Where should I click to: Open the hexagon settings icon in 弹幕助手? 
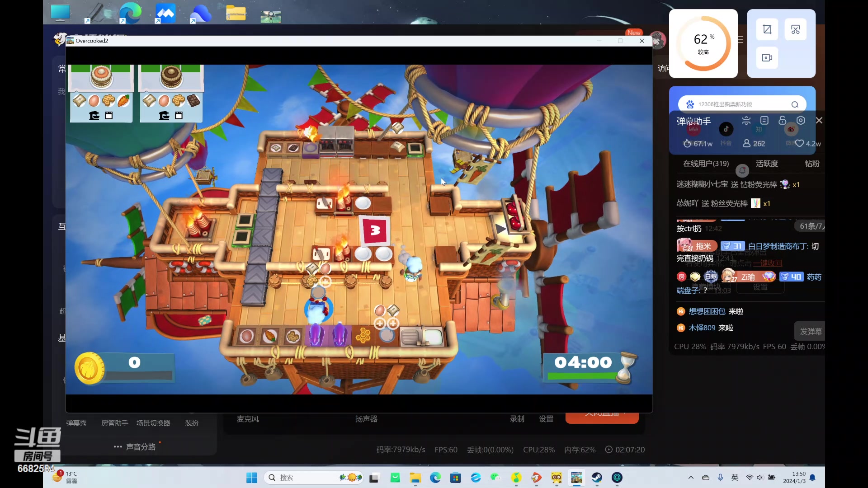pos(801,121)
